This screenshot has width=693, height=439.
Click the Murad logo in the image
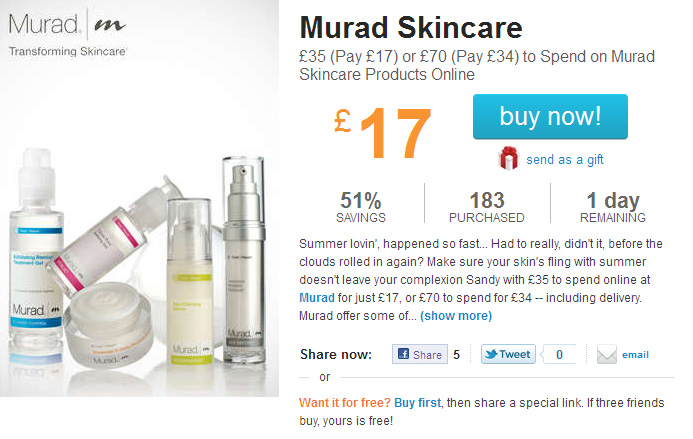click(x=67, y=34)
